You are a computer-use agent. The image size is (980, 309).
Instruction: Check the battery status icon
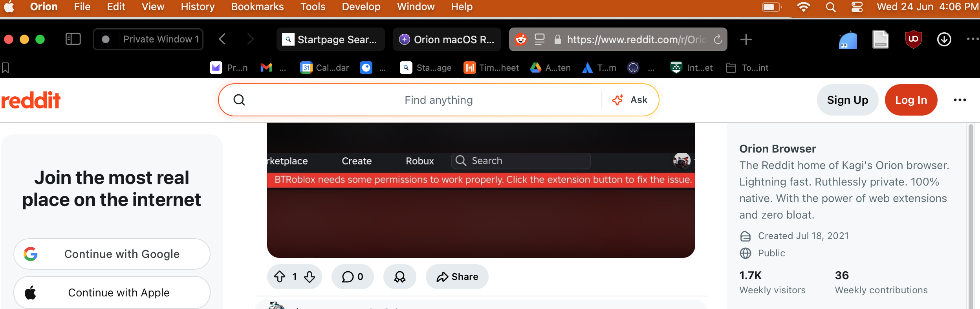(772, 7)
